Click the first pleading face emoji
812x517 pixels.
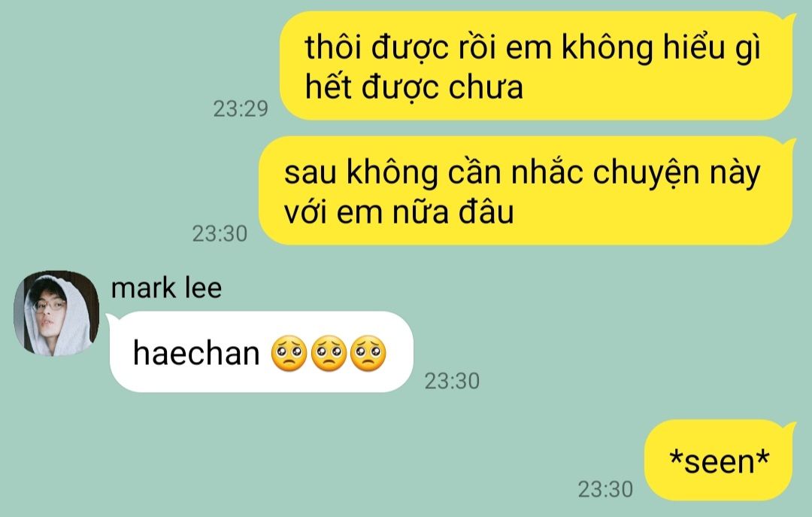coord(289,353)
